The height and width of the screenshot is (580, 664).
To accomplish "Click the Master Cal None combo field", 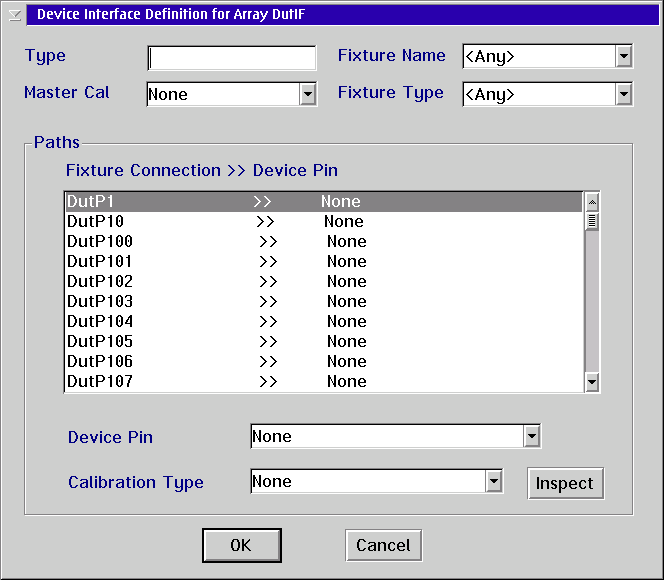I will [x=232, y=94].
